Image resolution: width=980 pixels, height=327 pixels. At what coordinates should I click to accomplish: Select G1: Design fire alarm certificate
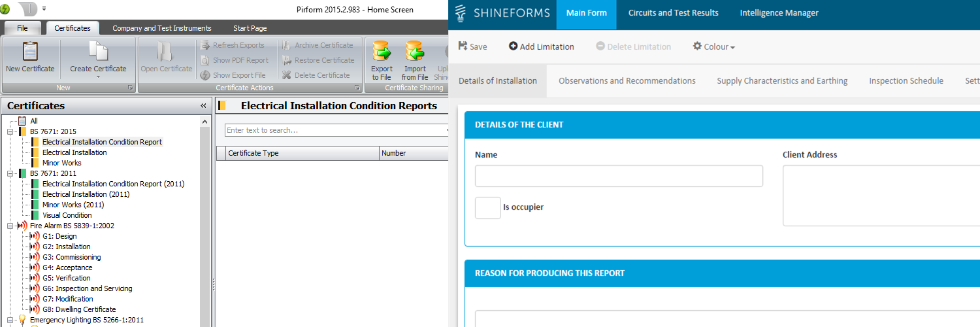[x=59, y=236]
